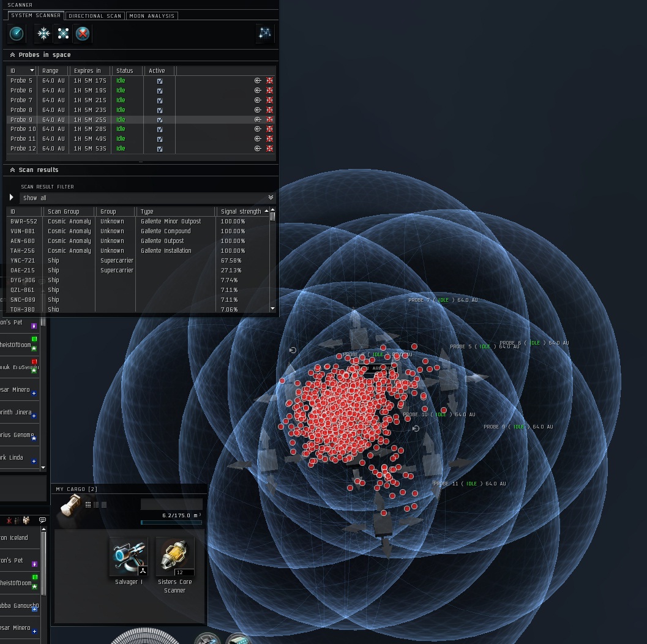Screen dimensions: 647x644
Task: Toggle Active checkbox for Probe 12
Action: pyautogui.click(x=160, y=149)
